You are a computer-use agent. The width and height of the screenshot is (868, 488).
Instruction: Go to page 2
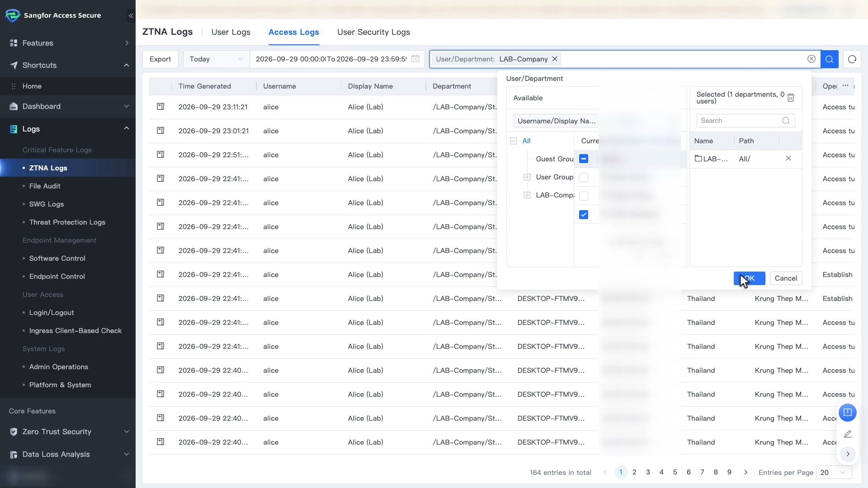click(634, 472)
